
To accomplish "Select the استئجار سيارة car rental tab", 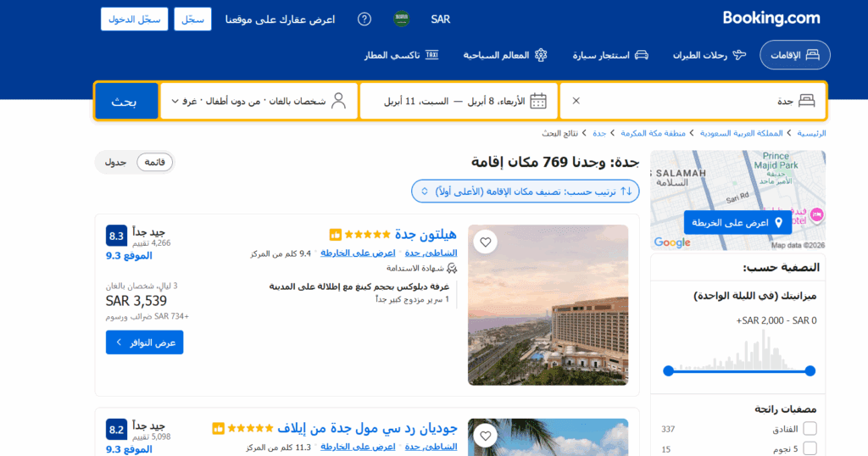I will click(x=610, y=55).
